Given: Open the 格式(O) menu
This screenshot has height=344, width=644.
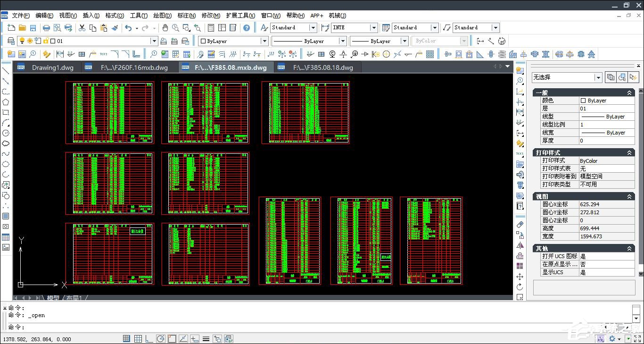Looking at the screenshot, I should [115, 16].
